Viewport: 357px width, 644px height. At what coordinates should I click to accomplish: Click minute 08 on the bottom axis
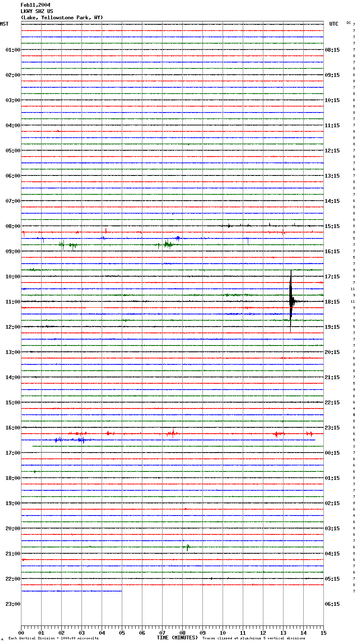tap(182, 633)
